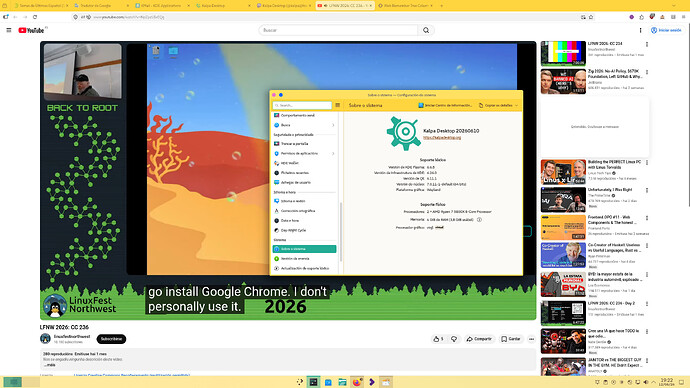Screen dimensions: 690x388
Task: Click Iniciar sesión to sign in
Action: tap(666, 30)
